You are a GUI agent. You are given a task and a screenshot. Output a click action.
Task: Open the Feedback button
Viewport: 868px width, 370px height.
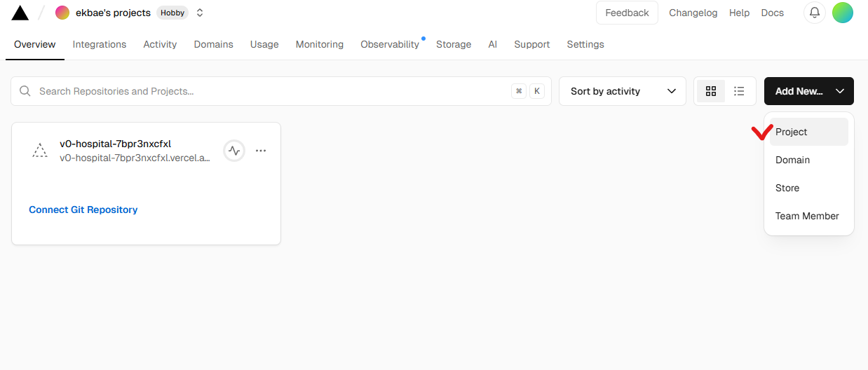pos(627,13)
